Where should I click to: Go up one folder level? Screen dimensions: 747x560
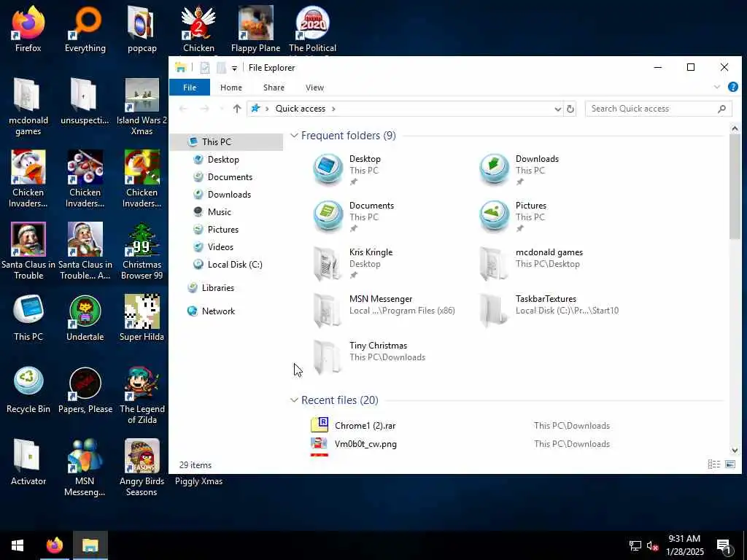coord(237,109)
